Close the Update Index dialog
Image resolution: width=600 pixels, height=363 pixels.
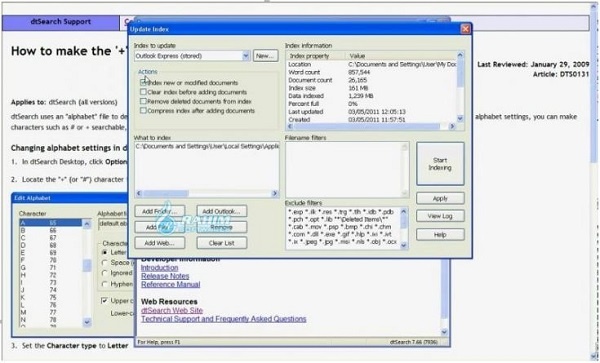[x=465, y=29]
